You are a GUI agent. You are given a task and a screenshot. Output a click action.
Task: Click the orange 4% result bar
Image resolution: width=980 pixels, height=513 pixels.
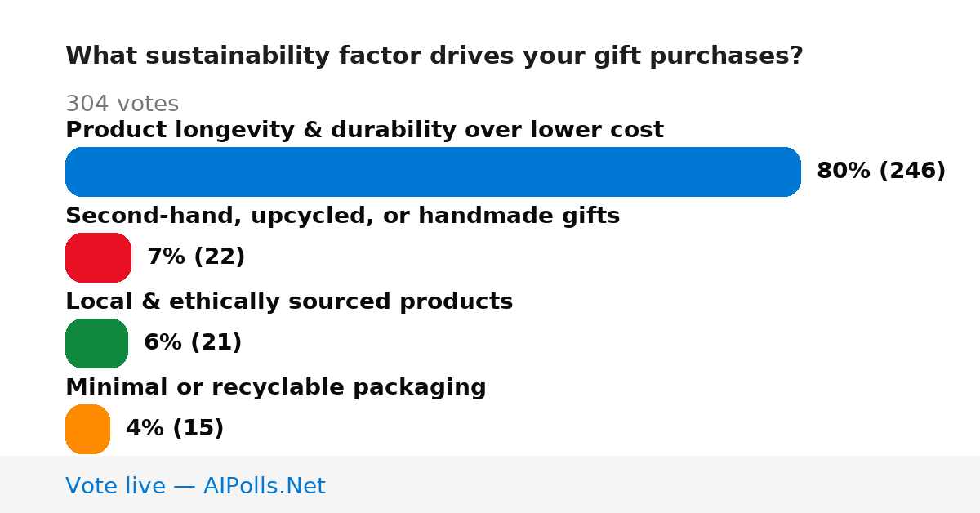[87, 429]
